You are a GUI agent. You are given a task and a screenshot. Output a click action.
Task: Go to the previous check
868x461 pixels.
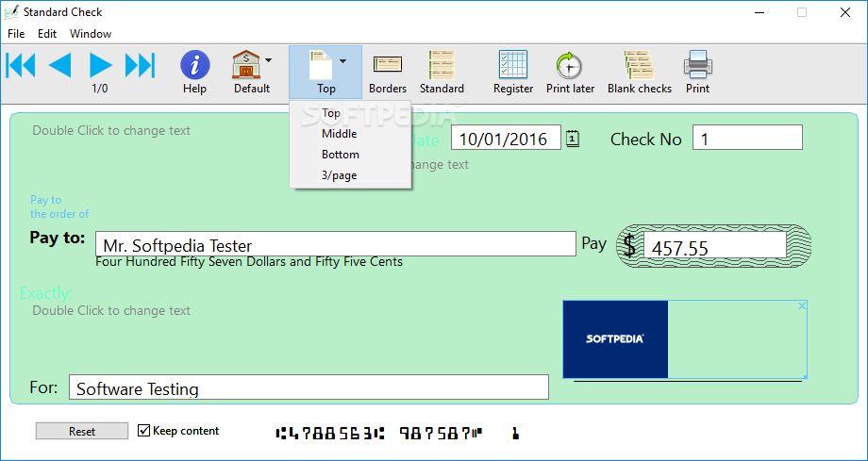59,65
